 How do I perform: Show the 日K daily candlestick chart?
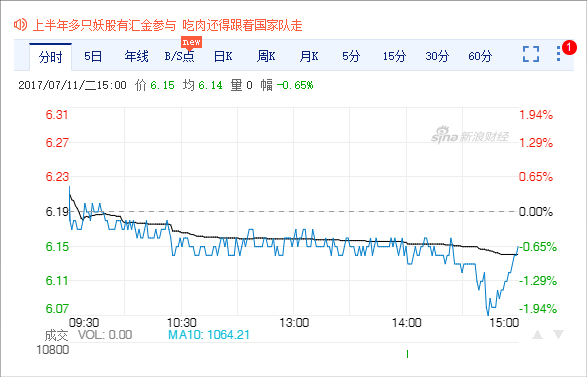(x=223, y=57)
